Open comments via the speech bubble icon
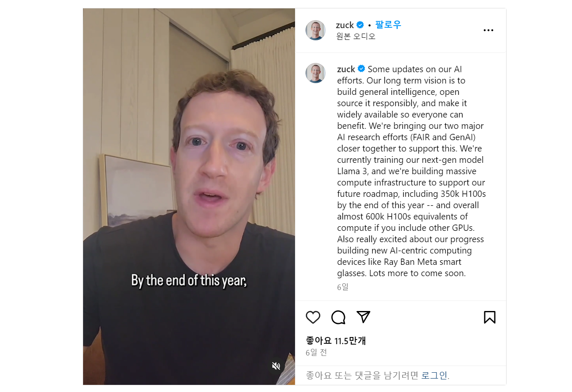This screenshot has height=392, width=572. pyautogui.click(x=338, y=317)
